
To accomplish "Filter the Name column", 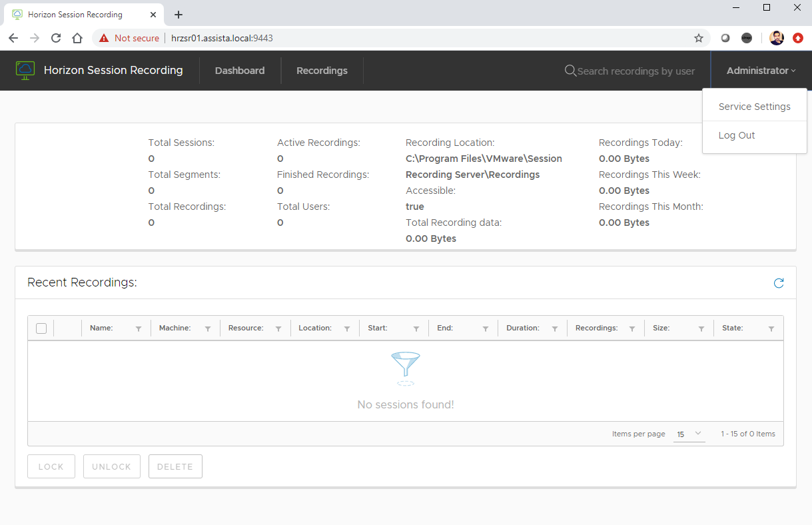I will (139, 328).
